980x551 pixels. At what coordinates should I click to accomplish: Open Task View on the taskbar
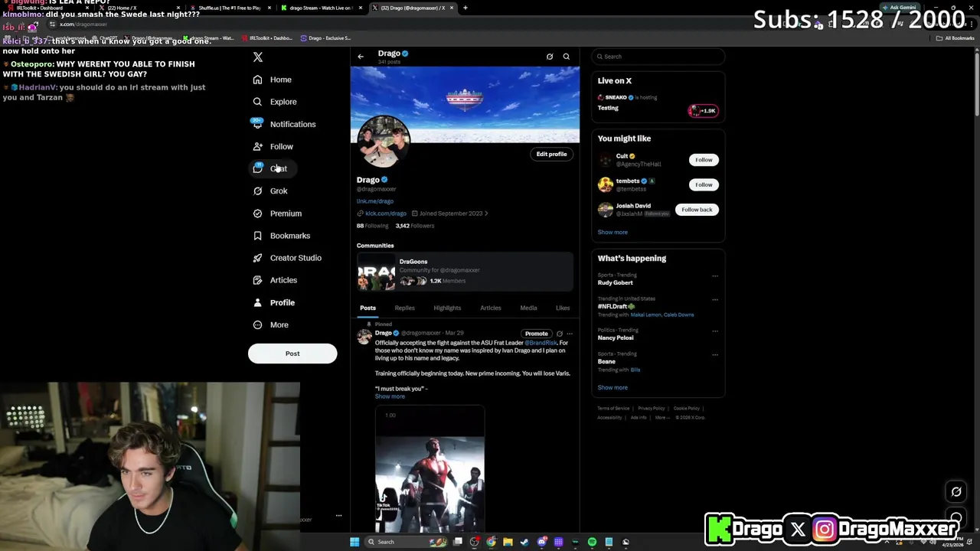click(458, 542)
